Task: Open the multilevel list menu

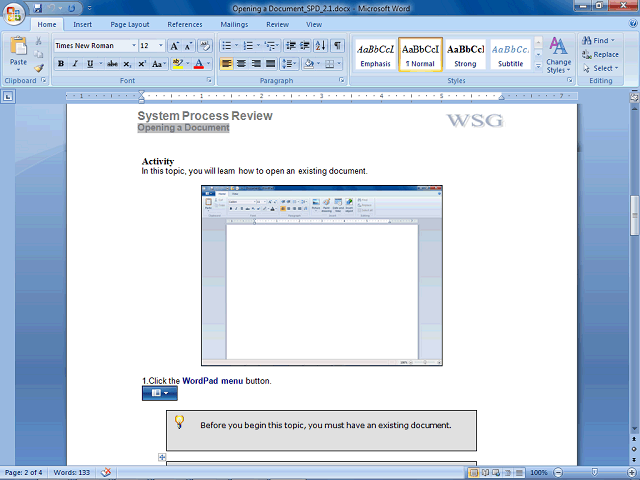Action: [270, 46]
